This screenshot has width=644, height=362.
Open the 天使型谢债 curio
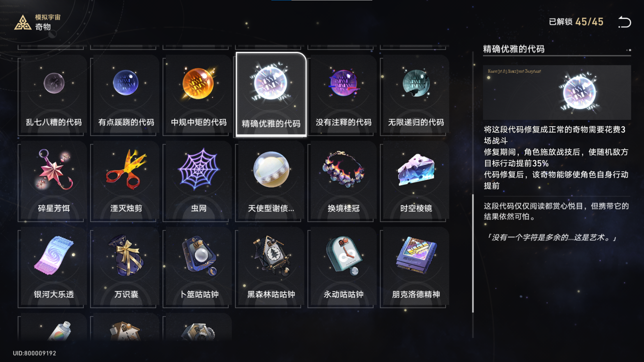point(271,181)
